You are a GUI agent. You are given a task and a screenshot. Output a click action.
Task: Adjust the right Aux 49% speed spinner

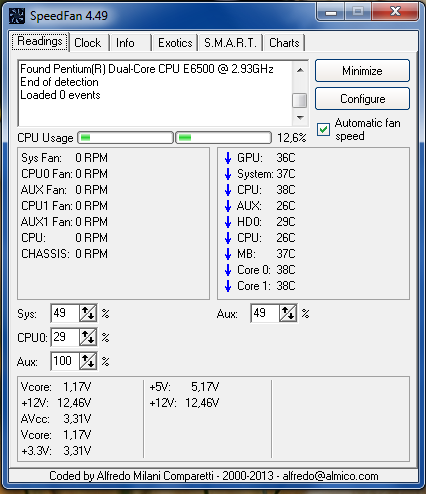[x=288, y=313]
